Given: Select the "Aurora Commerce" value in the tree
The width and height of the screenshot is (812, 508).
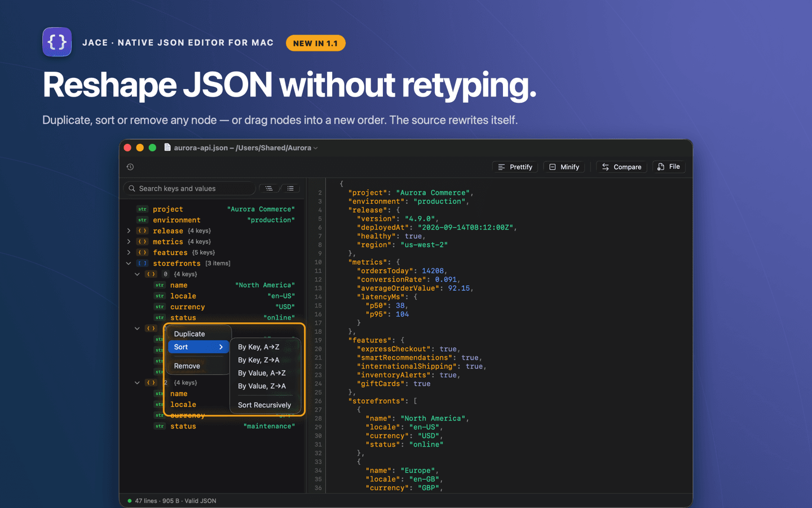Looking at the screenshot, I should click(x=261, y=209).
